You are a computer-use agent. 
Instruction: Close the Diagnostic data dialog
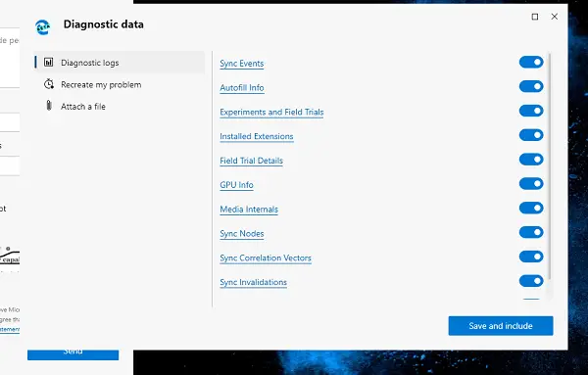(x=555, y=17)
